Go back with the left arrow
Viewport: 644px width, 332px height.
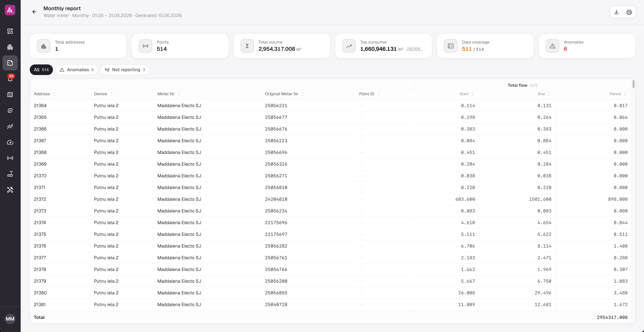pyautogui.click(x=34, y=12)
